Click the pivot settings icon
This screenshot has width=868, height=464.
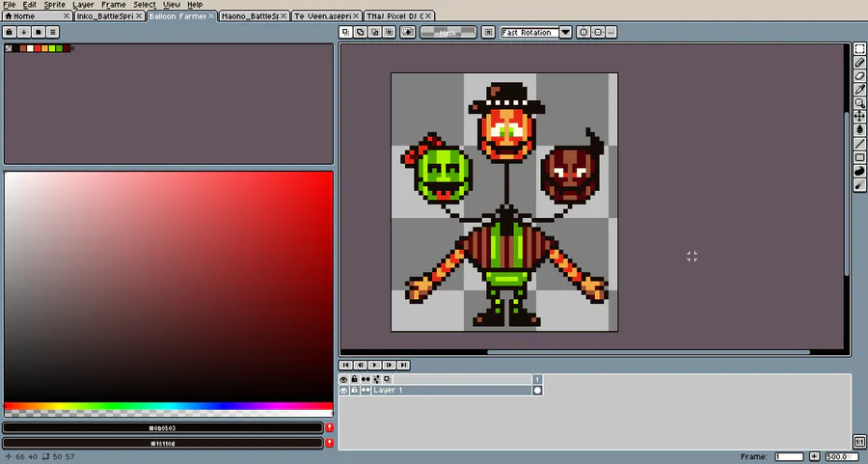pos(488,32)
